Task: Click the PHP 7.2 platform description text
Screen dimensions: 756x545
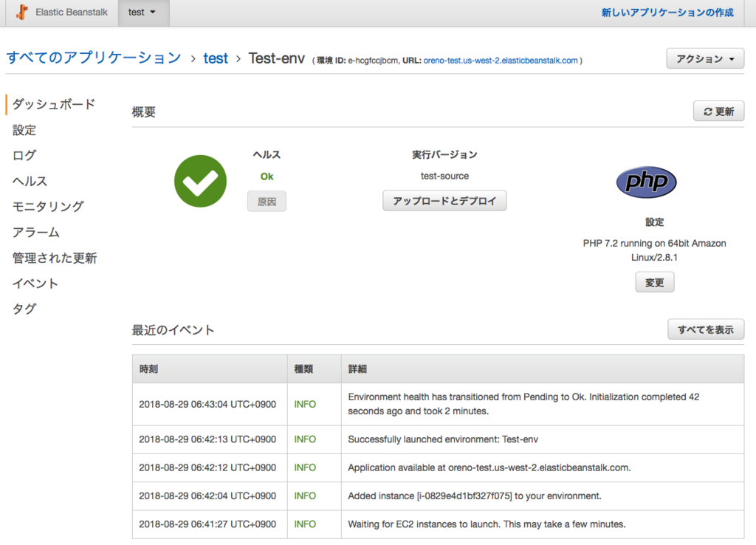Action: coord(654,250)
